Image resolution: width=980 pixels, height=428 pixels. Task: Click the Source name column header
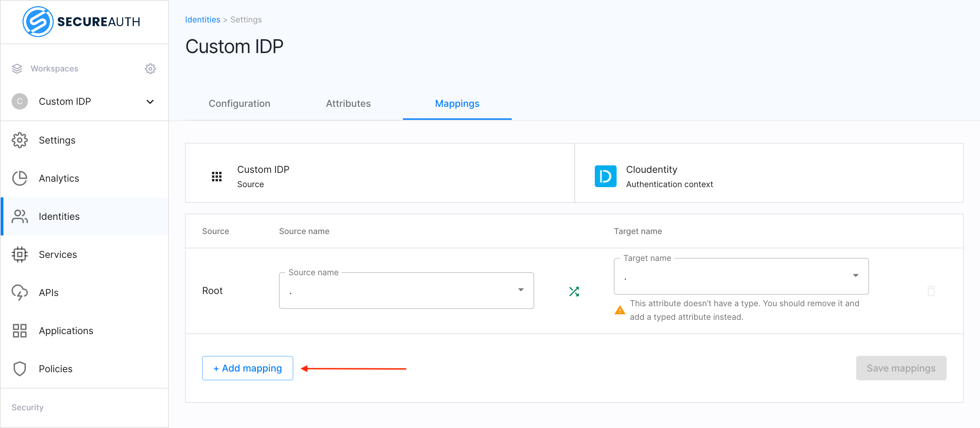[x=304, y=231]
